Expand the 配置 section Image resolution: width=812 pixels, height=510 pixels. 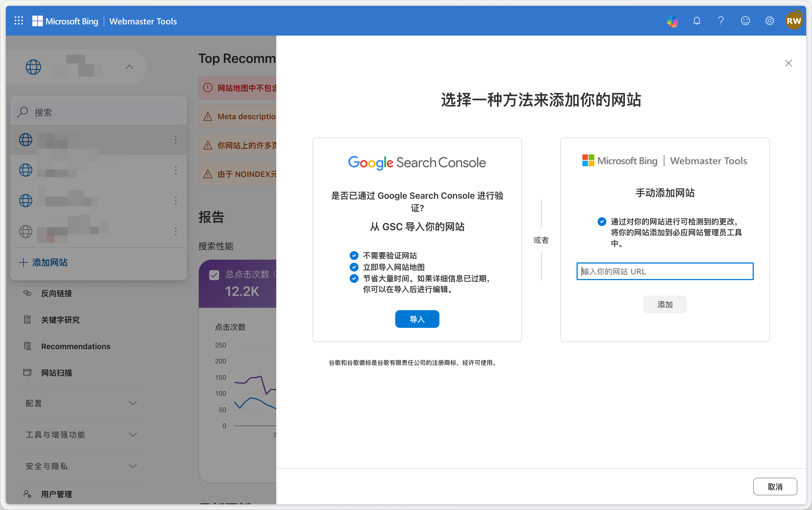[82, 403]
